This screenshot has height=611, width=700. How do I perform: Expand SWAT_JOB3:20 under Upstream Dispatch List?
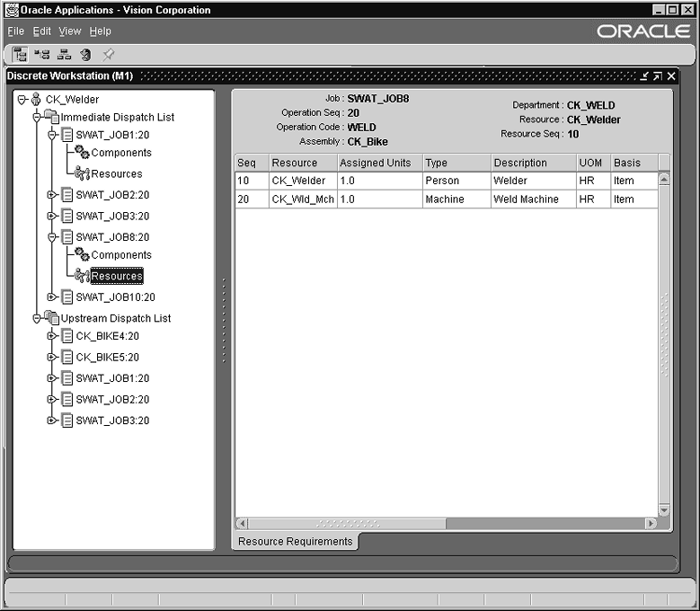point(52,420)
